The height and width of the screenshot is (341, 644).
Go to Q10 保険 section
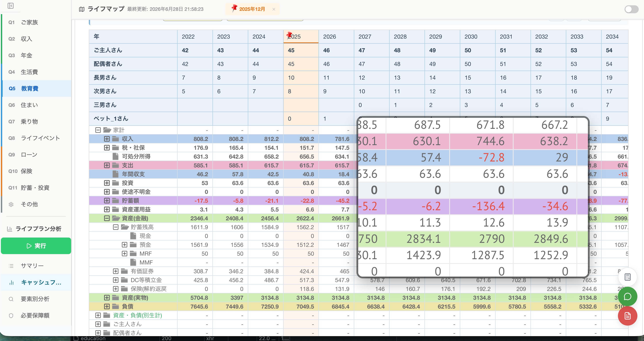click(x=36, y=171)
